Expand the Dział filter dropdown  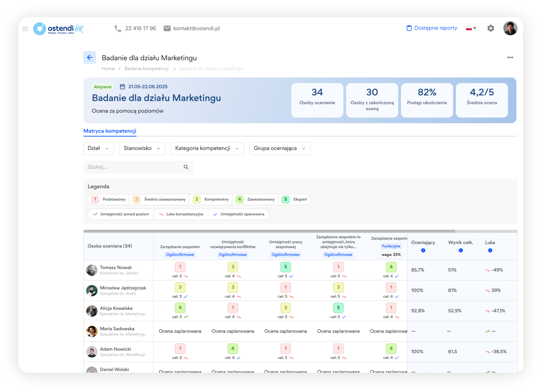98,148
